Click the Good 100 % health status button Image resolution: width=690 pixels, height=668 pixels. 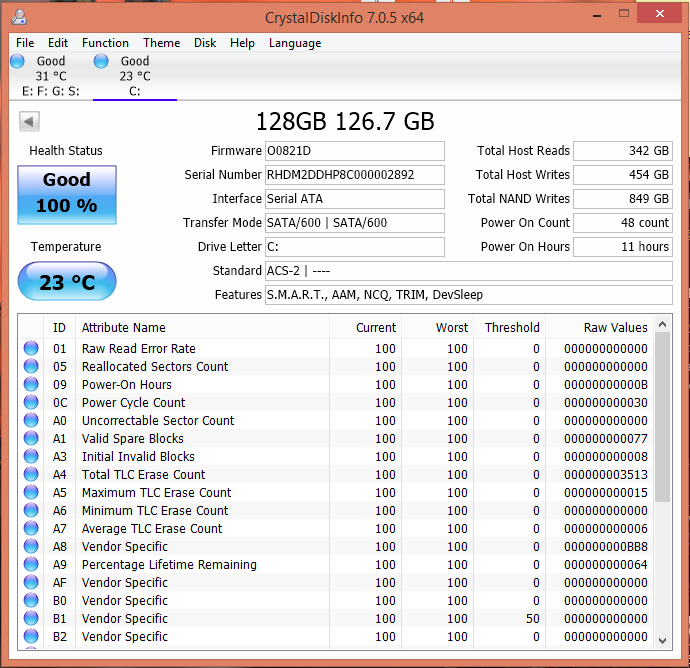(x=67, y=195)
